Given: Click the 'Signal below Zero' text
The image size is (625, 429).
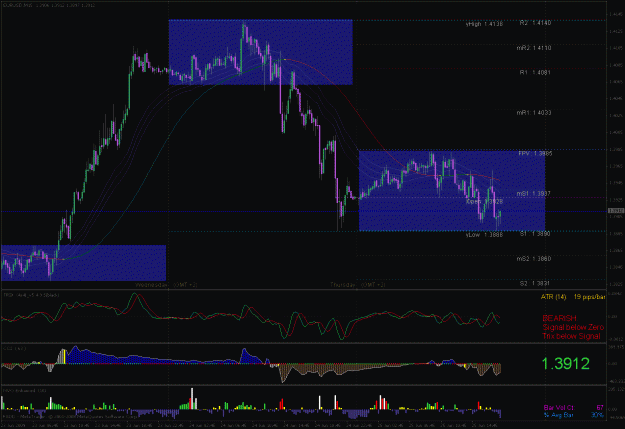Looking at the screenshot, I should 573,327.
